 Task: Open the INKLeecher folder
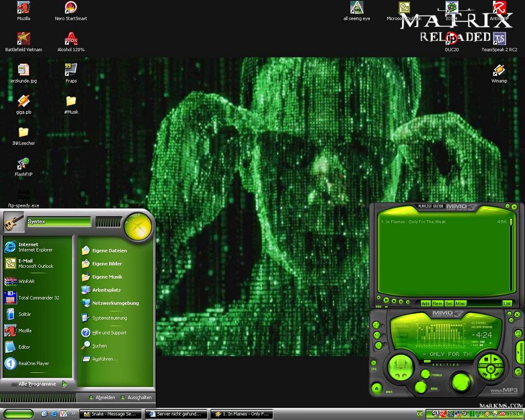coord(24,136)
